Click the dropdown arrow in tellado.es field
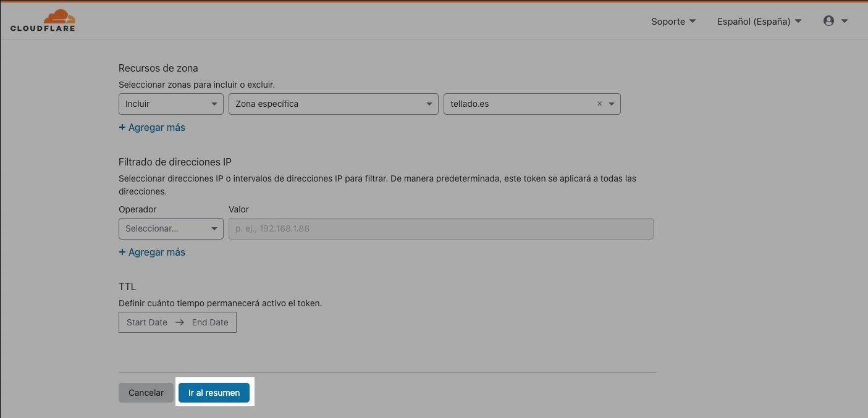868x418 pixels. click(x=612, y=104)
